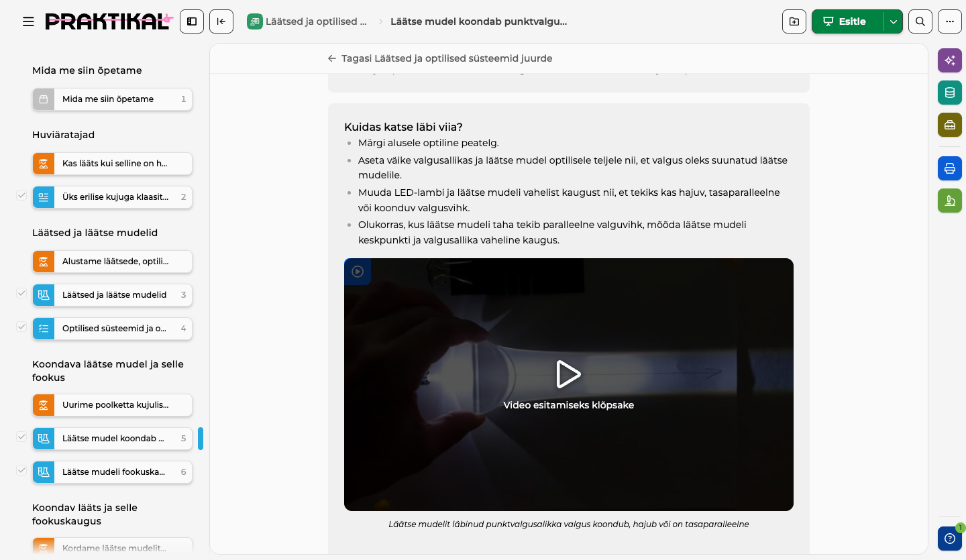Click Koondav lääts ja selle fookuskaugus heading
The image size is (966, 560).
85,514
